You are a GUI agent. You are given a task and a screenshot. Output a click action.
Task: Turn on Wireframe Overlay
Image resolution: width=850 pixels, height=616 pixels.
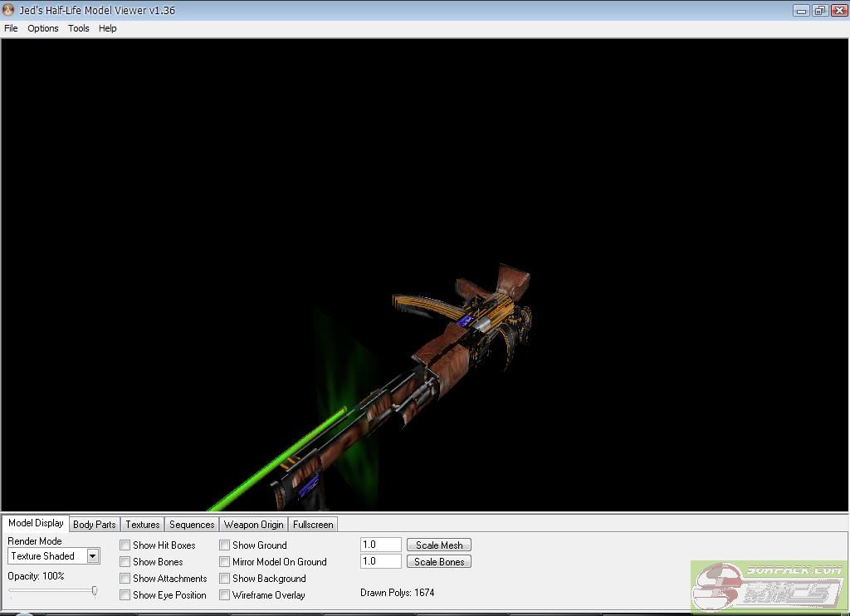[x=225, y=595]
